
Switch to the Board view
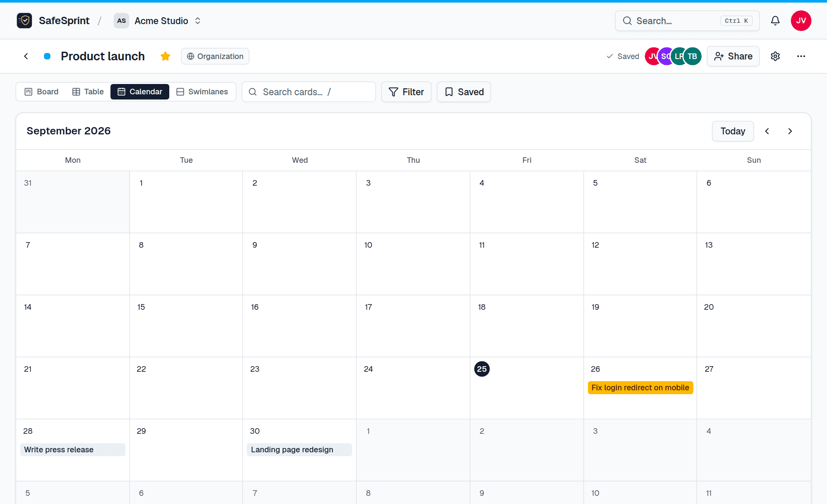coord(42,92)
